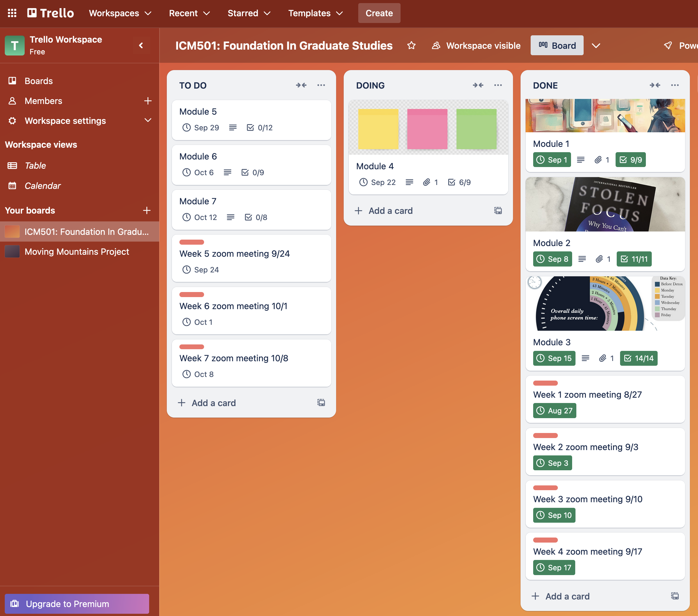Click the Create button
Screen dimensions: 698x616
[379, 13]
